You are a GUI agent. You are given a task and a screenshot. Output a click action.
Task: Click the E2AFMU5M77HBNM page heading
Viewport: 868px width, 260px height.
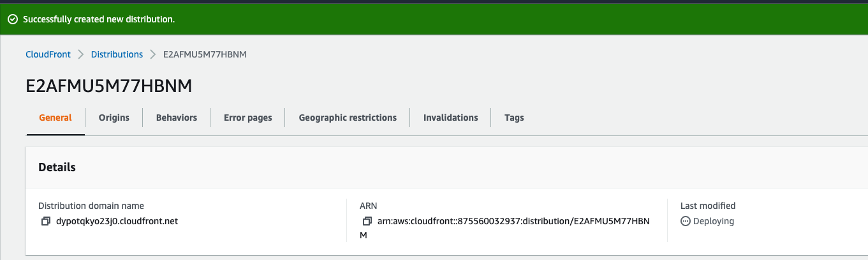109,87
